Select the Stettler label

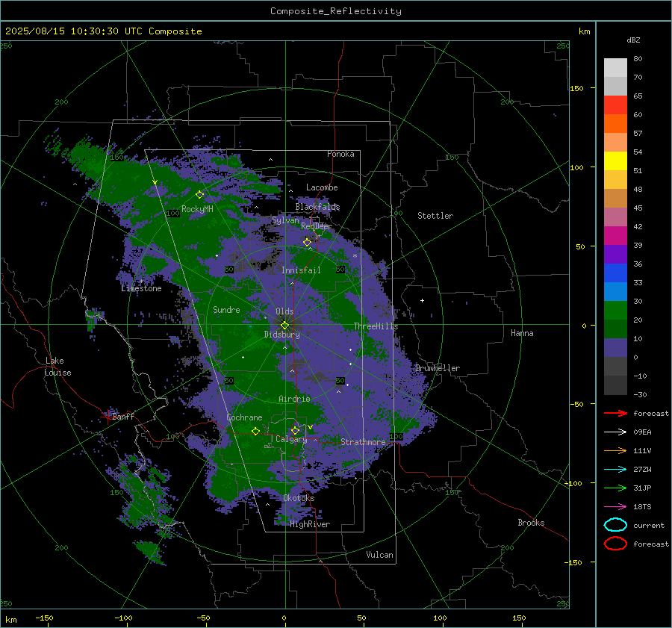click(435, 216)
